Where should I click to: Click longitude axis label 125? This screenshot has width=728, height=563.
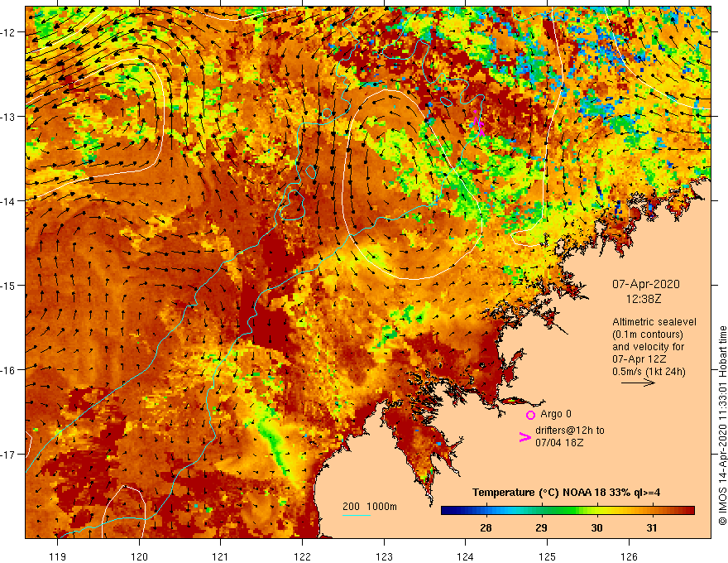click(x=548, y=556)
